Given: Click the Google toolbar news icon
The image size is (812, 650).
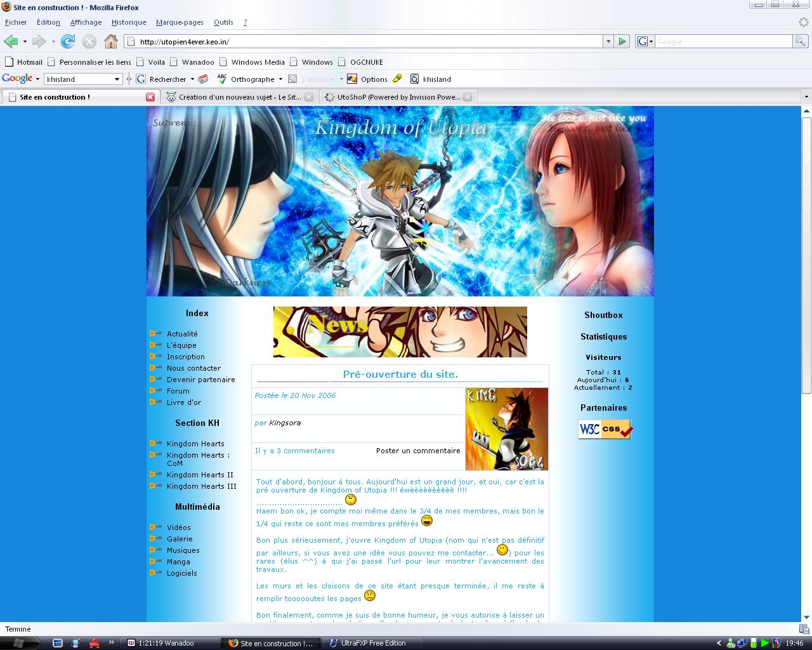Looking at the screenshot, I should [x=204, y=79].
